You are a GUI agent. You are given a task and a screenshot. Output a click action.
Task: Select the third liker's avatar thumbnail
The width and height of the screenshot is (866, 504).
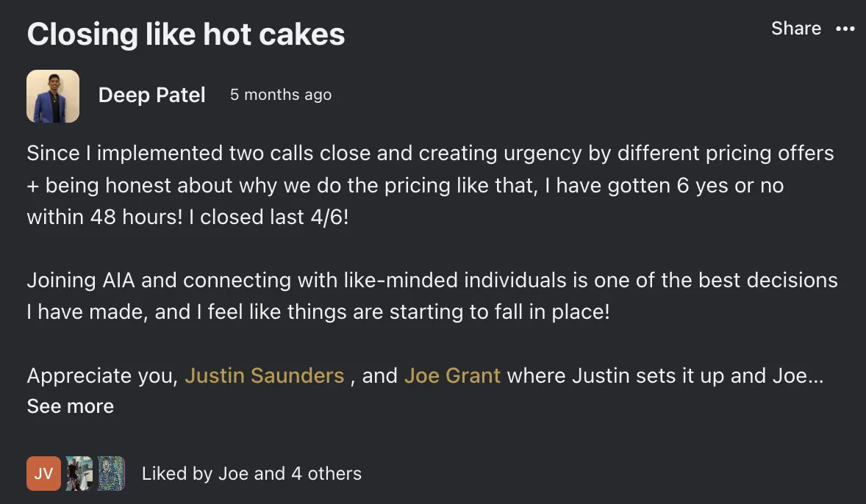click(112, 473)
